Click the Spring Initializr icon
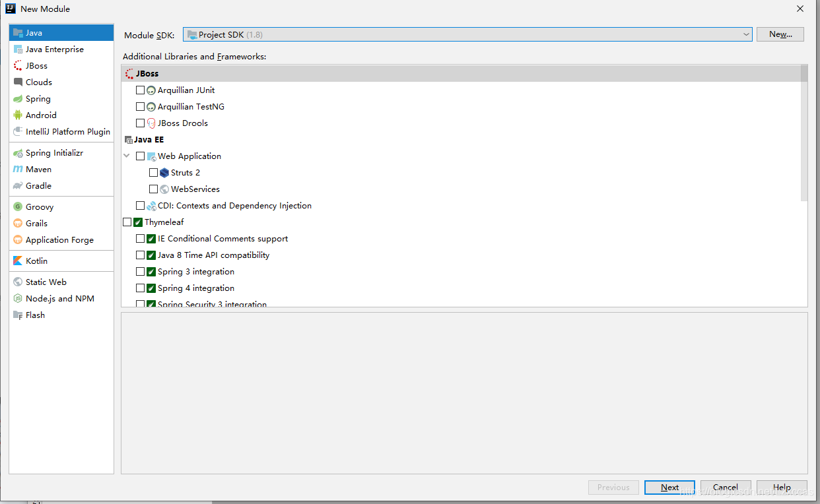The image size is (820, 504). pos(18,152)
